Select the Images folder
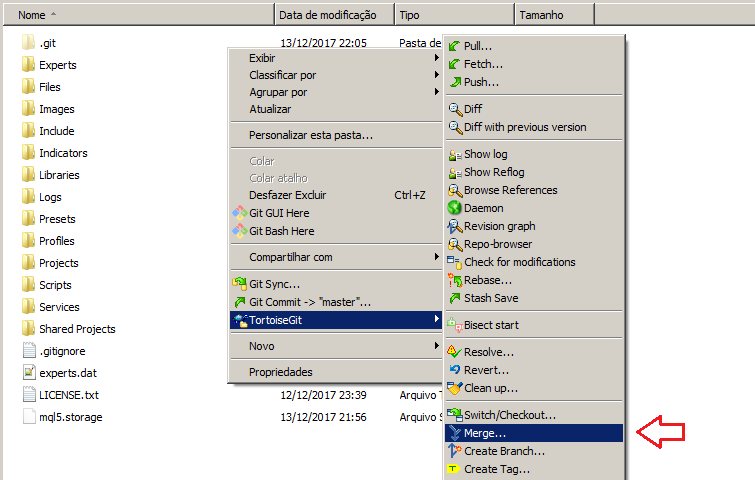755x480 pixels. tap(48, 109)
